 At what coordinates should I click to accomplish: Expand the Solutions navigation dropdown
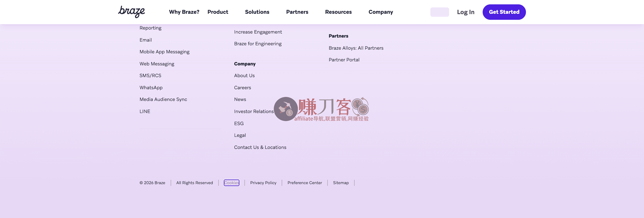257,12
